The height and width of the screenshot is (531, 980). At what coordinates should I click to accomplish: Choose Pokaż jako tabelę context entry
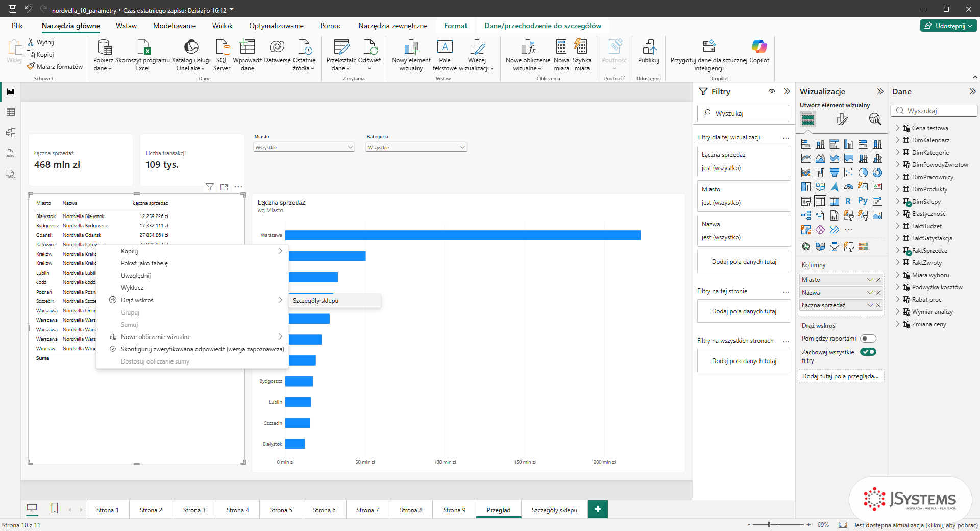coord(192,263)
